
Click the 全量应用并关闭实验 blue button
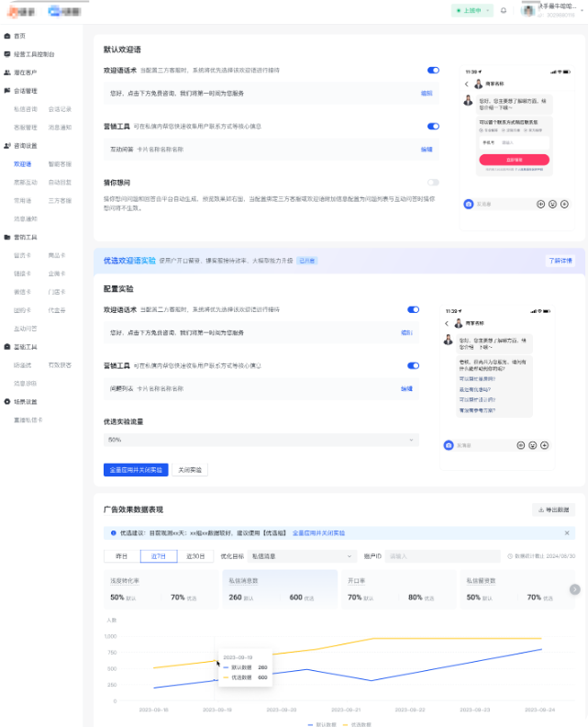click(x=136, y=470)
